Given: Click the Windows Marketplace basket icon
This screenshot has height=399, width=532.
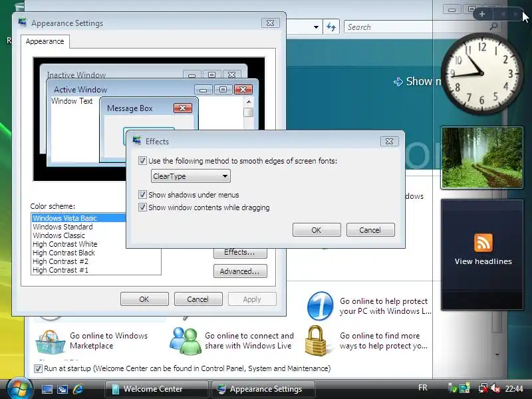Looking at the screenshot, I should click(51, 342).
